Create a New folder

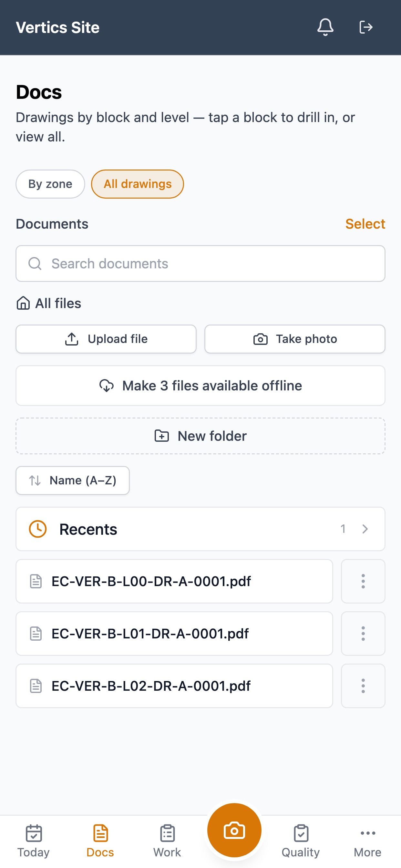coord(200,436)
